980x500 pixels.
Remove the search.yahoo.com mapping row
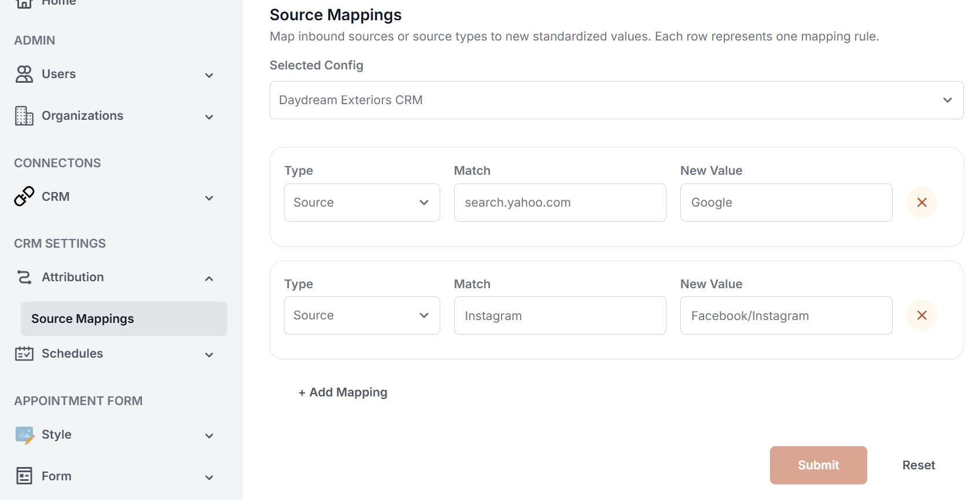coord(922,203)
